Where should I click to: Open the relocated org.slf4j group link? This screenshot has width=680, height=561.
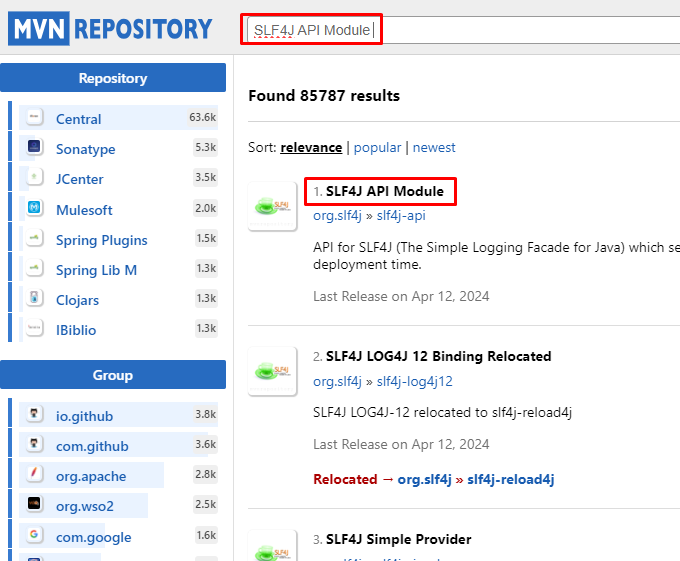click(x=425, y=479)
